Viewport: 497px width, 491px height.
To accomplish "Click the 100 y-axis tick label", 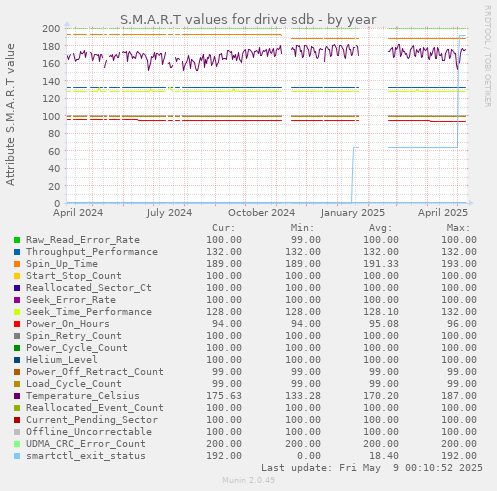I will 51,116.
